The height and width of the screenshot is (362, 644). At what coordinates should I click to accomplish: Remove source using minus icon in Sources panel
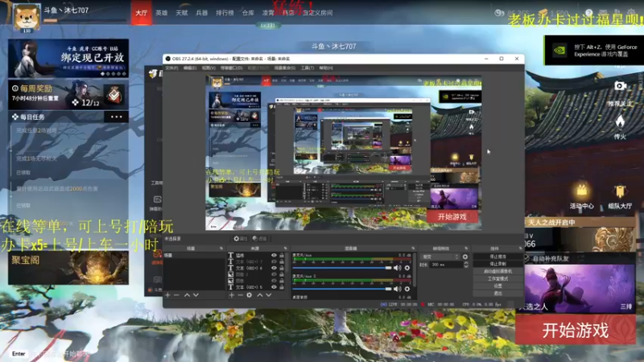(x=240, y=295)
